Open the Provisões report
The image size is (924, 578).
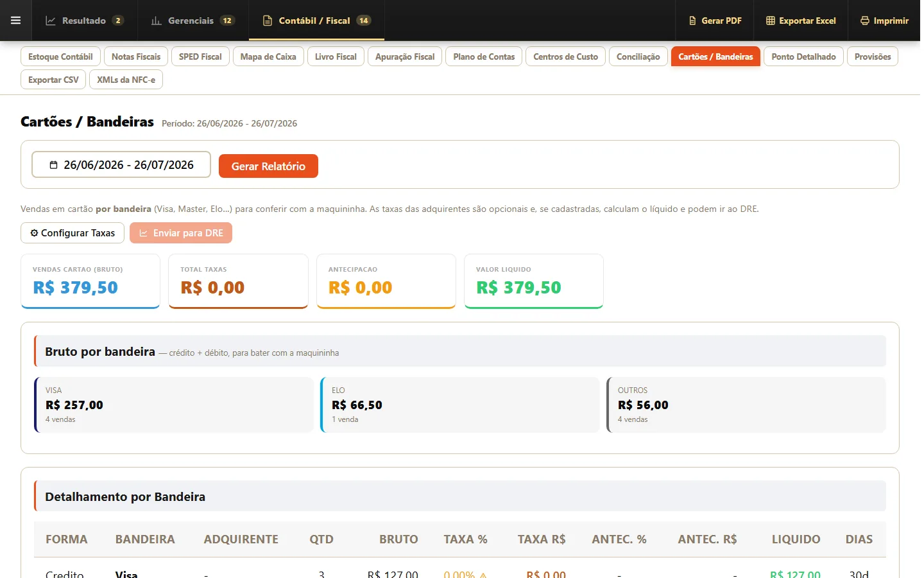pyautogui.click(x=873, y=57)
